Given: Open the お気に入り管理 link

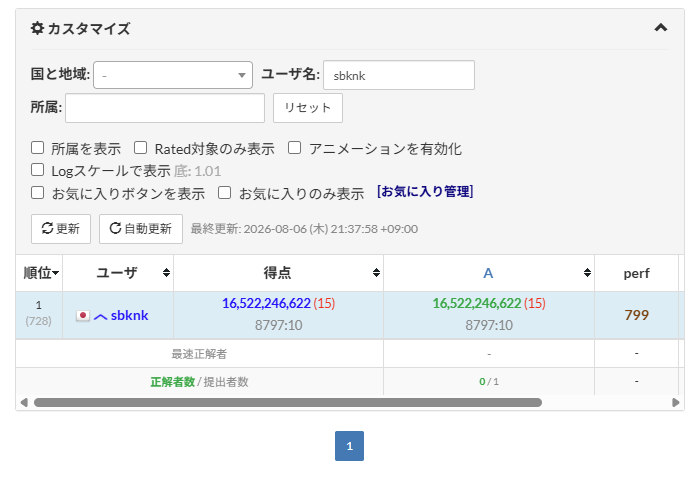Looking at the screenshot, I should pyautogui.click(x=425, y=192).
